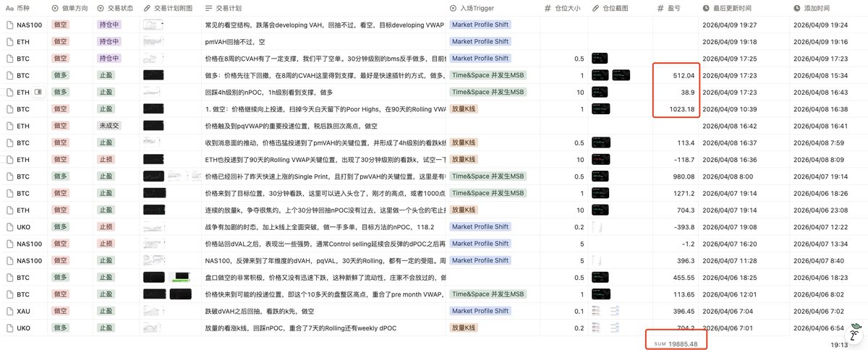Viewport: 868px width, 350px height.
Task: Click the clock icon beside 最后更新时间 header
Action: coord(706,8)
